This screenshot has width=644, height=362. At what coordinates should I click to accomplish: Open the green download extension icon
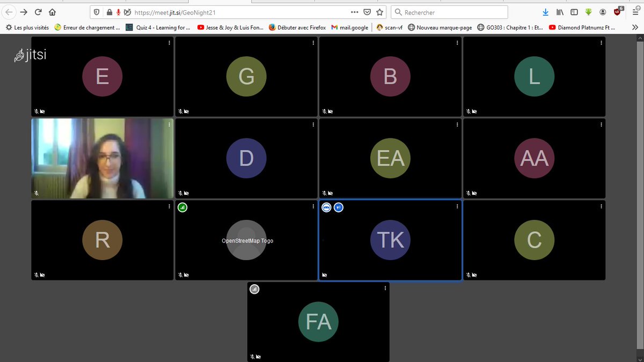click(x=588, y=12)
